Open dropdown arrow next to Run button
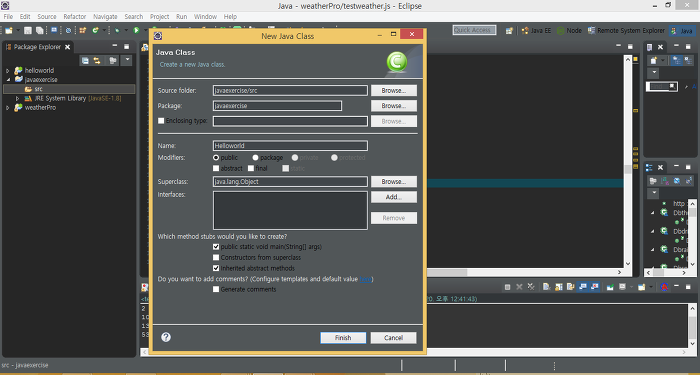This screenshot has width=700, height=375. (146, 30)
